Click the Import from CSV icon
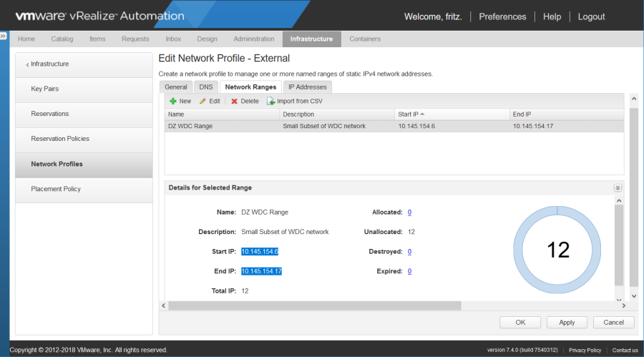Image resolution: width=644 pixels, height=357 pixels. coord(271,102)
